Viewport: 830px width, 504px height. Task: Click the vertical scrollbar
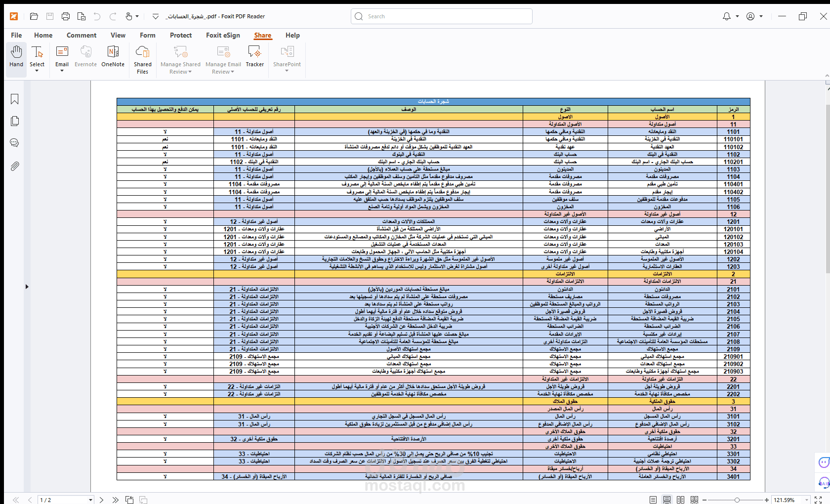point(828,188)
